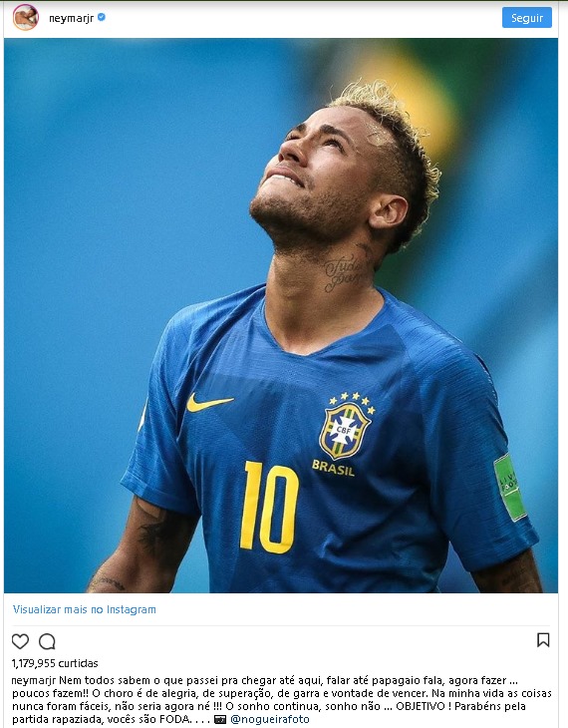Click the blue verified badge beside neymarjr
Viewport: 568px width, 728px height.
(102, 17)
